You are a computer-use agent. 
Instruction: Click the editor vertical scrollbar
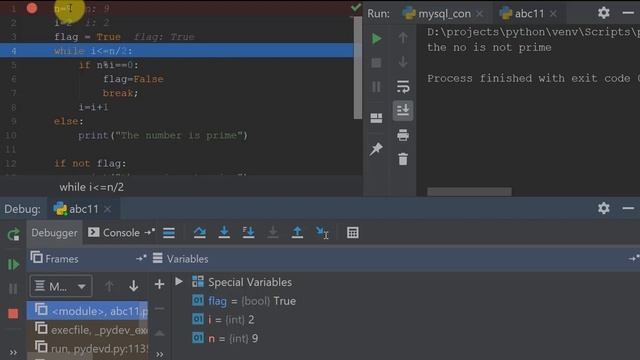coord(358,67)
